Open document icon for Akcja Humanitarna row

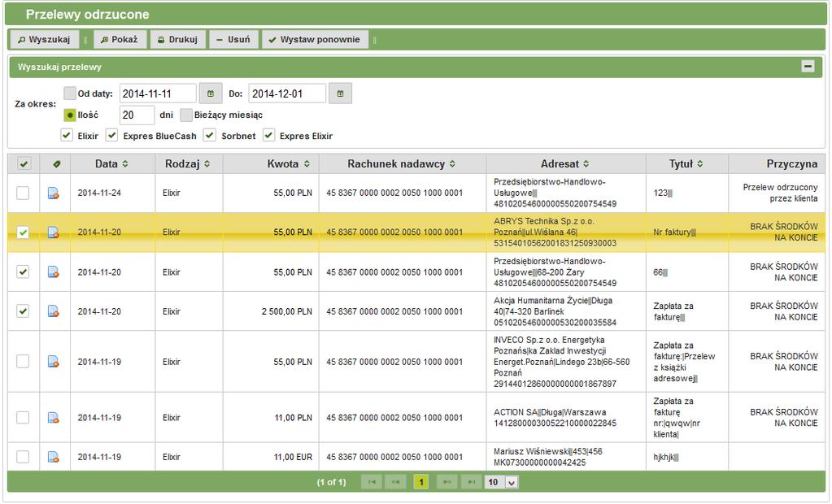click(53, 311)
